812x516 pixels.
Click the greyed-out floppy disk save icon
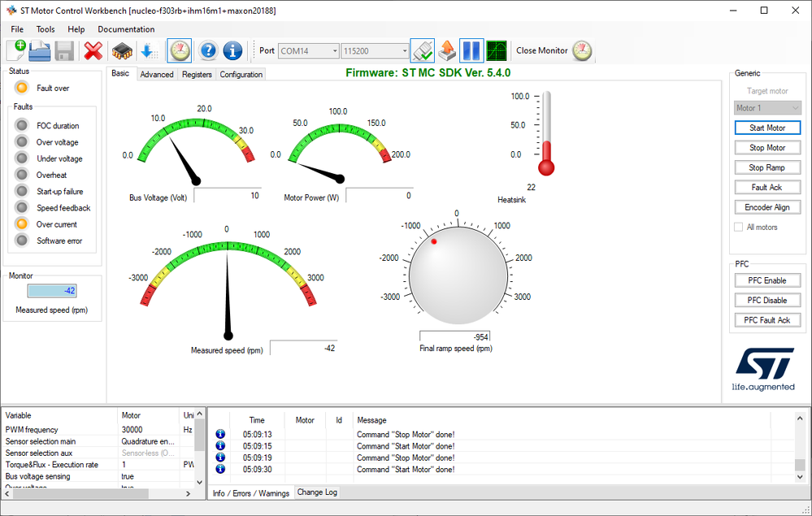tap(64, 50)
